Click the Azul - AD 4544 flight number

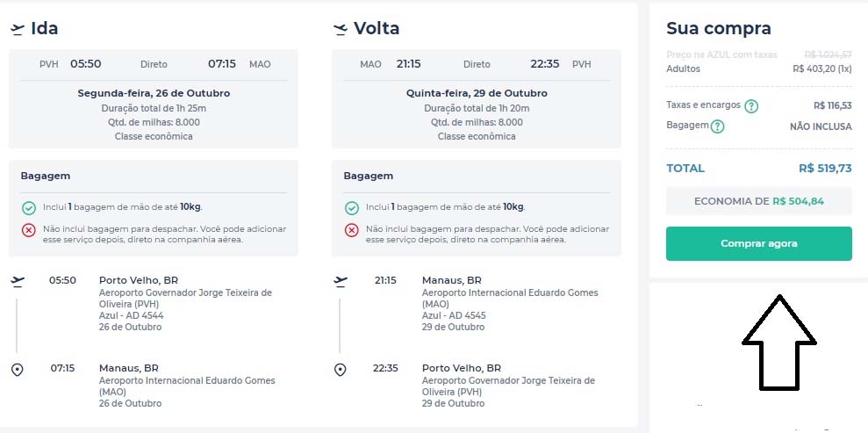pyautogui.click(x=132, y=315)
